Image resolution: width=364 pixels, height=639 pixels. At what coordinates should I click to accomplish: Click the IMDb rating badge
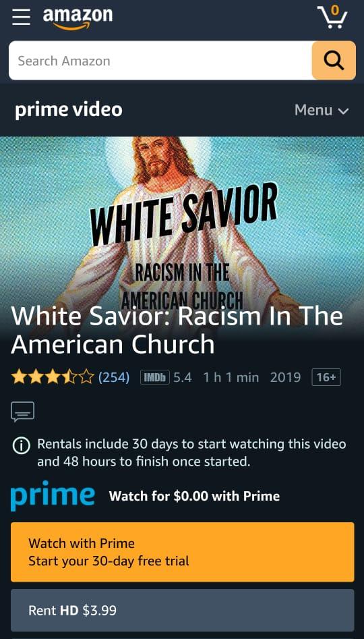(x=155, y=377)
